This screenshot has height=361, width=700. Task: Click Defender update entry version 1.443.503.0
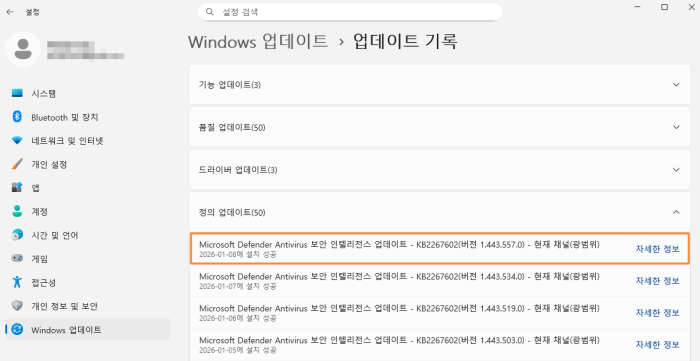coord(440,344)
